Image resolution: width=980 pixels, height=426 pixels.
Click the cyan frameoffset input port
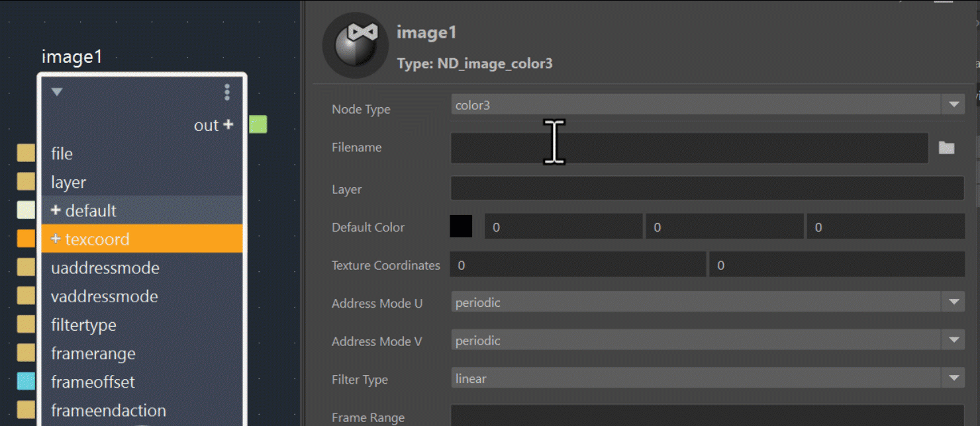[x=26, y=382]
